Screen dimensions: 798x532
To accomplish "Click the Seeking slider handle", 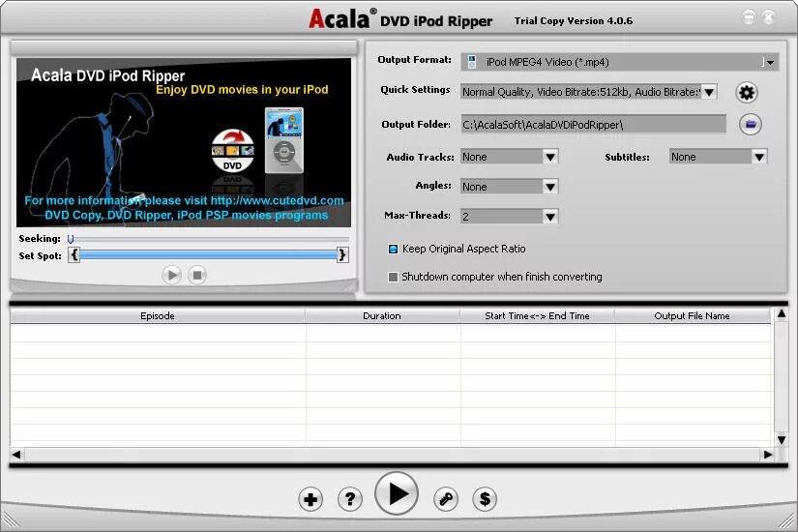I will 71,239.
